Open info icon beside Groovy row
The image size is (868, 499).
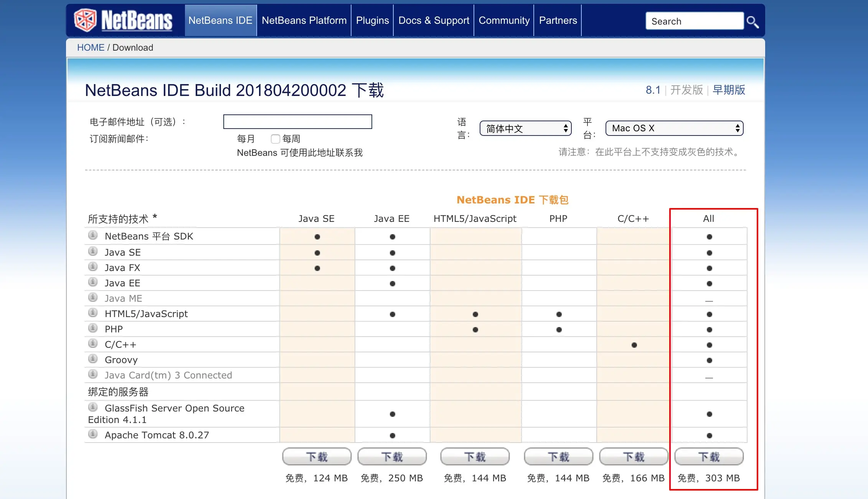93,359
